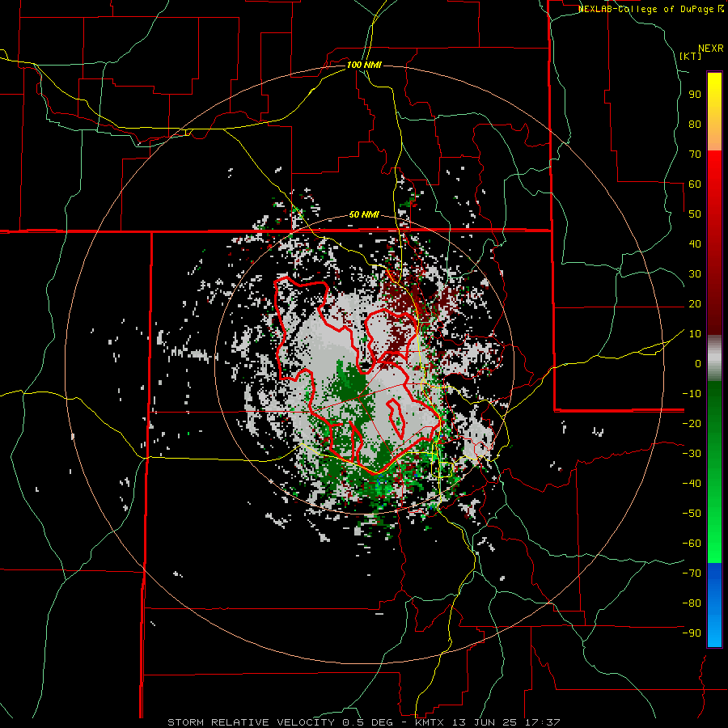728x728 pixels.
Task: Click the -40 value on the velocity scale
Action: click(692, 484)
